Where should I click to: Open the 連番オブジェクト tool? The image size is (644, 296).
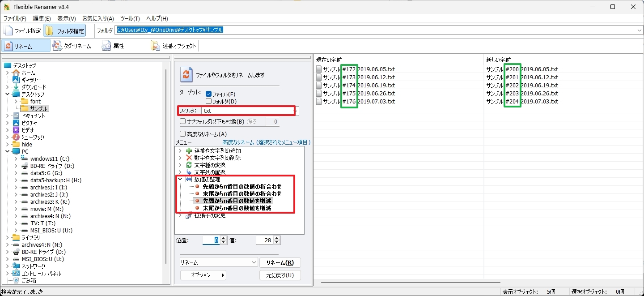point(155,46)
